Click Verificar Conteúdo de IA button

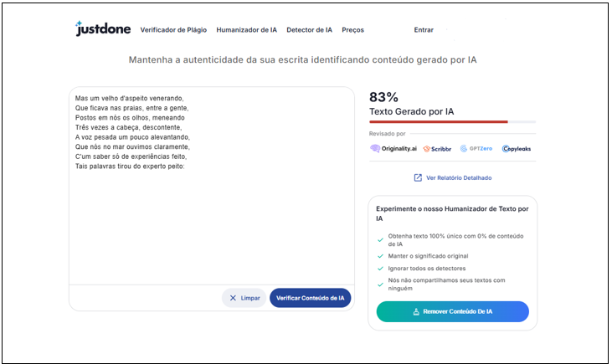(311, 298)
